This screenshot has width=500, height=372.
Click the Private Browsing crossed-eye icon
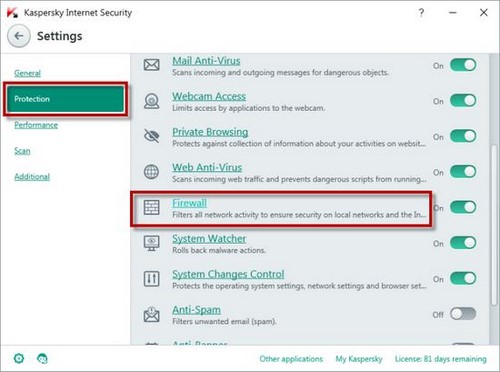(x=151, y=136)
